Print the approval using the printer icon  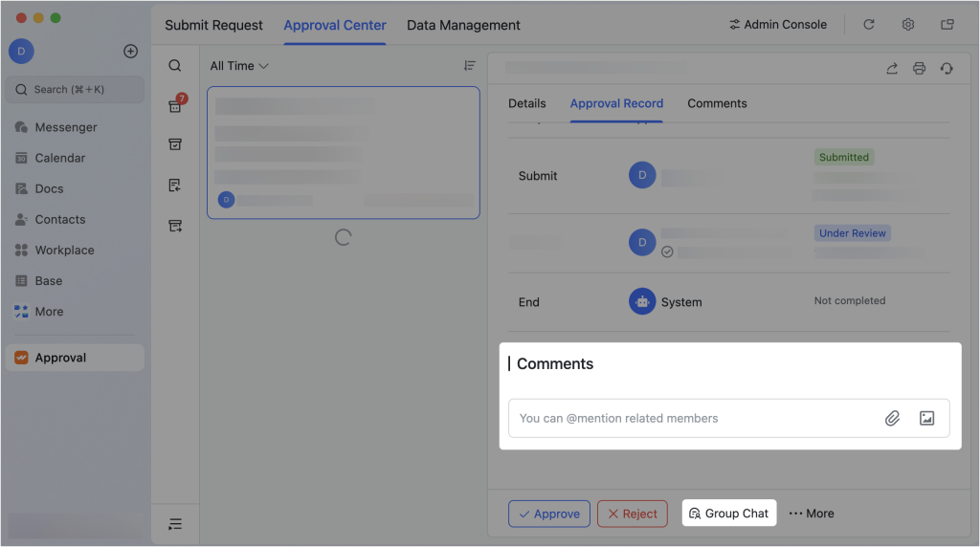(919, 68)
